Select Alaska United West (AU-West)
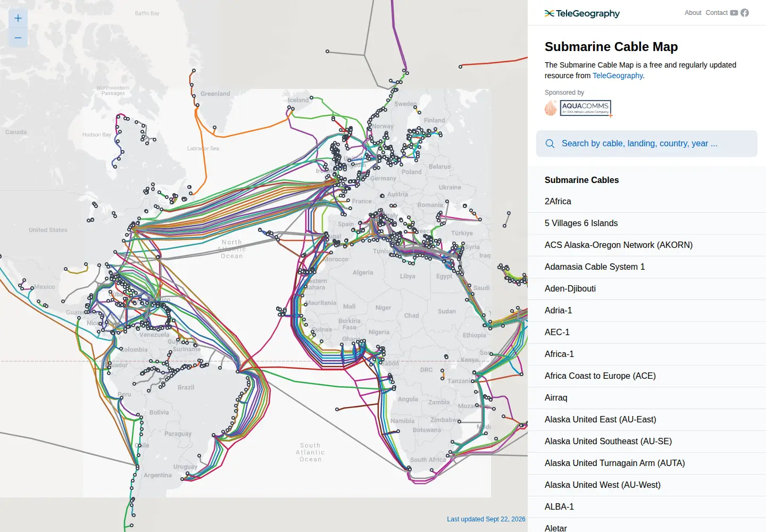Image resolution: width=766 pixels, height=532 pixels. tap(647, 485)
